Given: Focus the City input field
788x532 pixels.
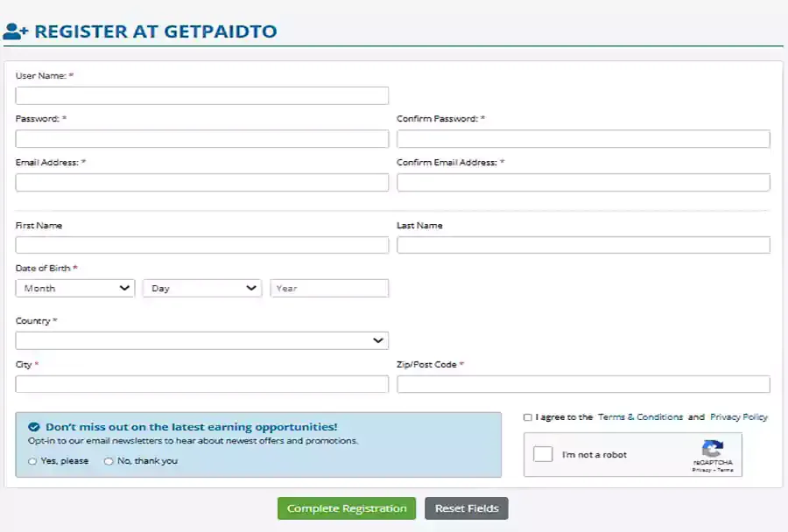Looking at the screenshot, I should coord(202,384).
